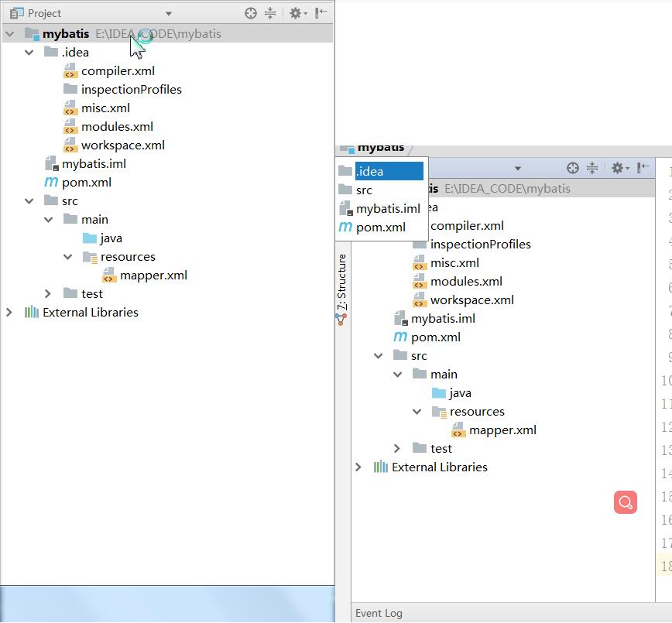The width and height of the screenshot is (672, 623).
Task: Click Scroll from Source icon in Project-titled panel
Action: (x=251, y=13)
